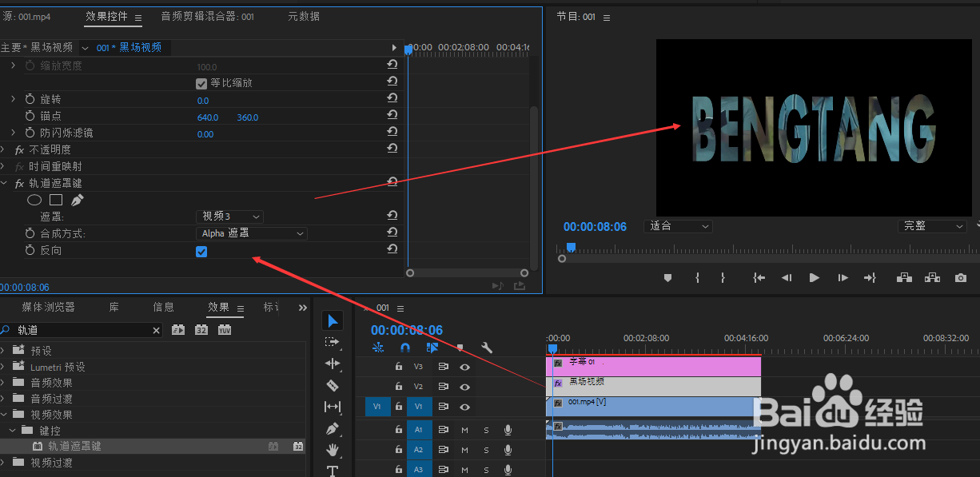Switch to 音频剪辑混合器 tab
The image size is (980, 477).
pos(207,16)
